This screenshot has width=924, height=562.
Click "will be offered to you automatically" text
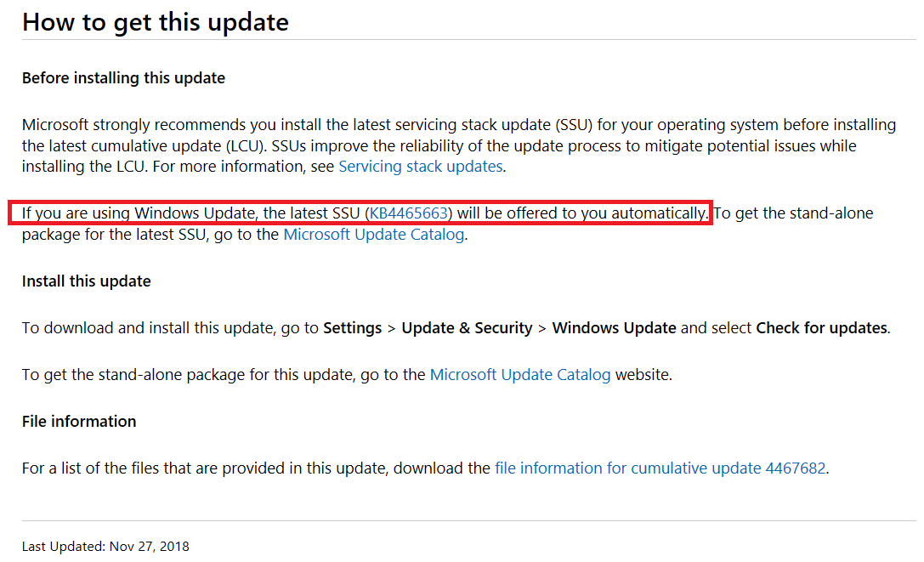pyautogui.click(x=582, y=213)
